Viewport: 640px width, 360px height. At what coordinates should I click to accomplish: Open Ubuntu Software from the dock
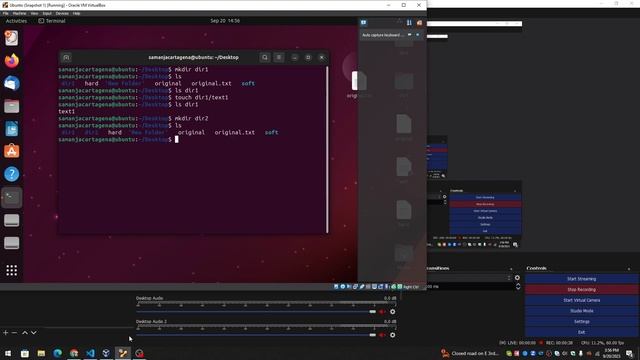click(11, 151)
